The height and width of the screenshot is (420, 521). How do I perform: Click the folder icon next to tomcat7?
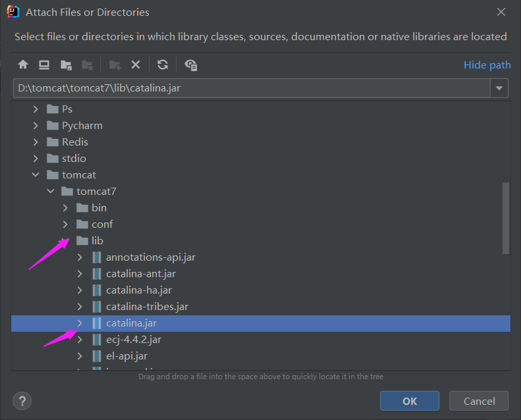67,192
